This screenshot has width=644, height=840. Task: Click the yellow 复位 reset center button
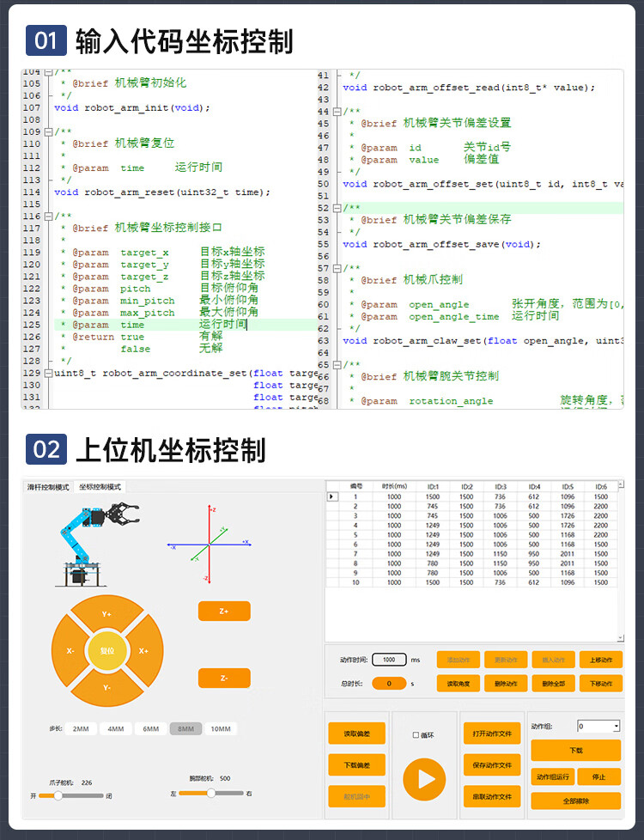[106, 650]
